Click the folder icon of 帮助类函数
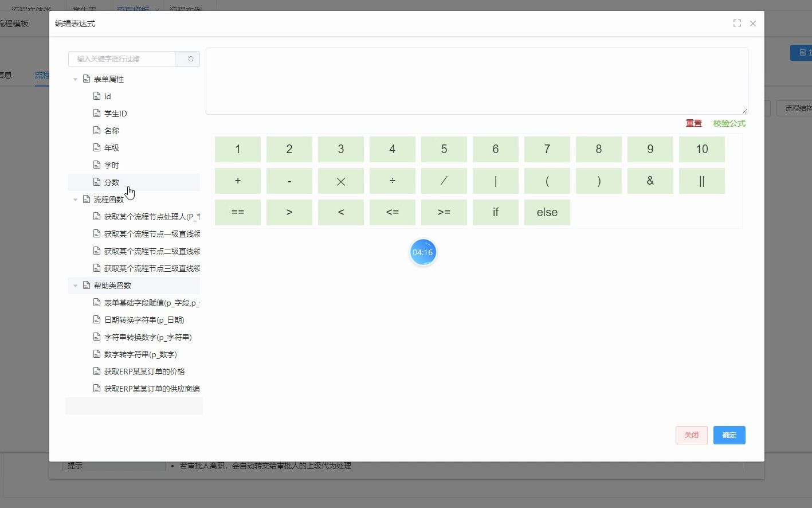The image size is (812, 508). pos(87,286)
